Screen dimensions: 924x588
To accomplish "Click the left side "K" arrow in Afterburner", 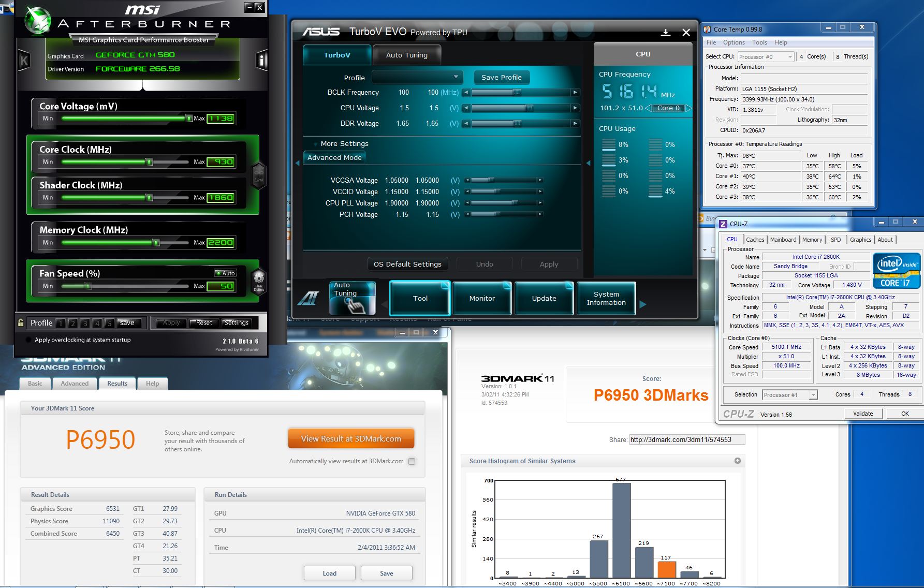I will click(24, 61).
